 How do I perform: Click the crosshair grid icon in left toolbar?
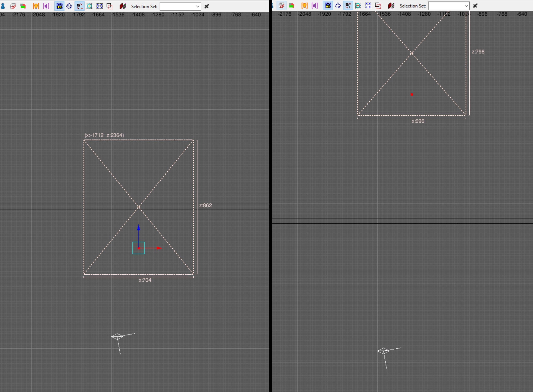[x=89, y=6]
